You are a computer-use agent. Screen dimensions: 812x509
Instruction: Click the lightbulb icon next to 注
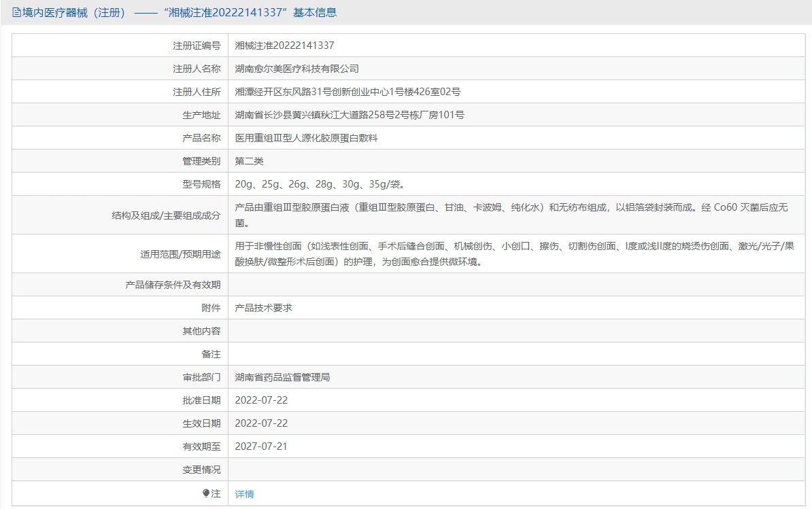point(206,493)
